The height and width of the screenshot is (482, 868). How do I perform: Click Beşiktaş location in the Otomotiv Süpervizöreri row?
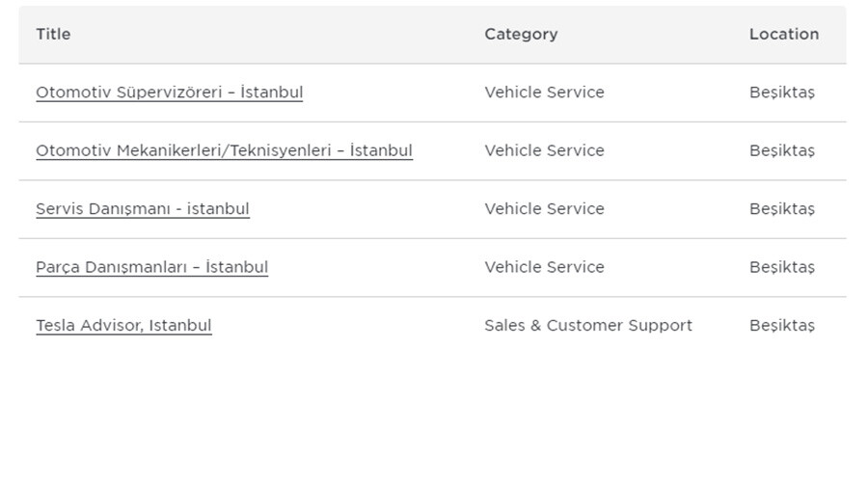(781, 93)
